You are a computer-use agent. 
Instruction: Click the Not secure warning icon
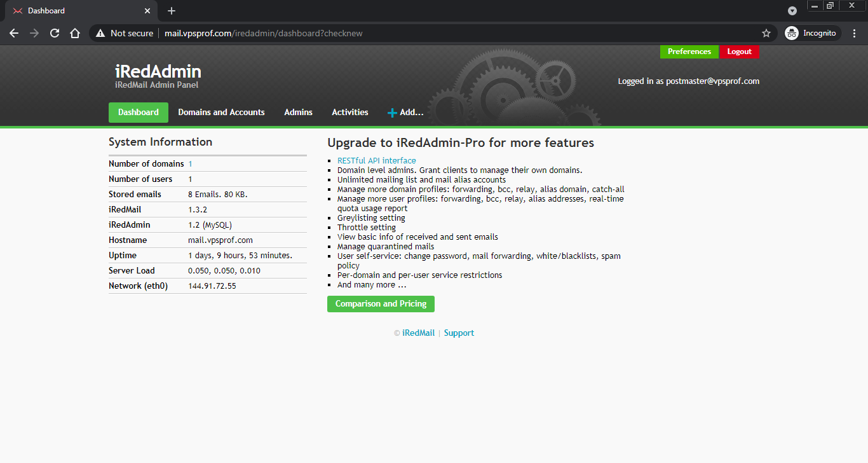pyautogui.click(x=100, y=33)
